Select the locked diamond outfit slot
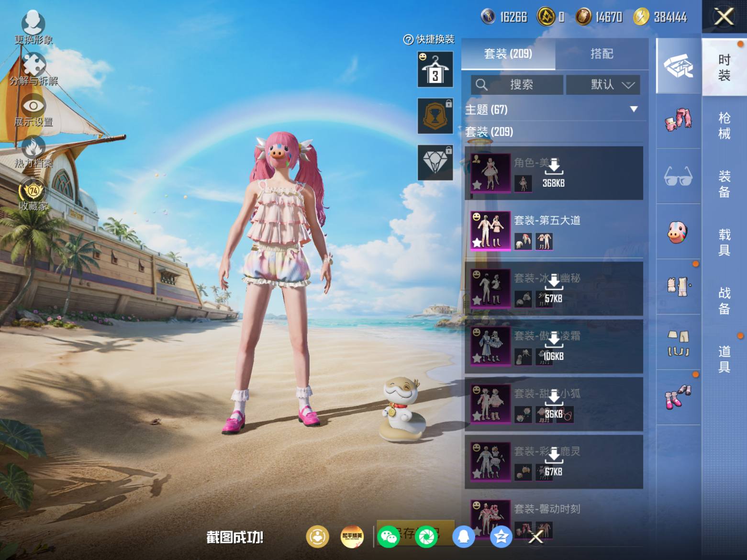747x560 pixels. click(435, 163)
